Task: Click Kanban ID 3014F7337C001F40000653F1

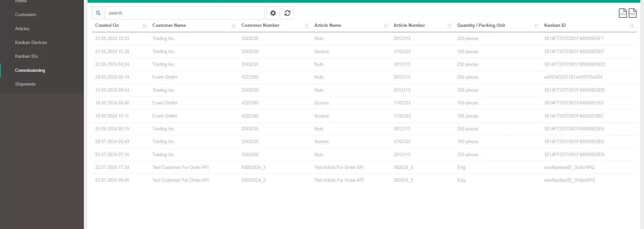Action: click(574, 39)
